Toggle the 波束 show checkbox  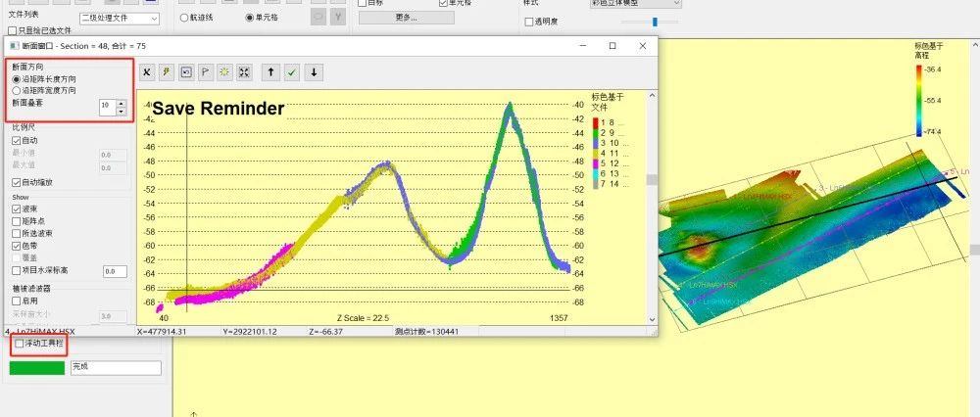[x=17, y=209]
